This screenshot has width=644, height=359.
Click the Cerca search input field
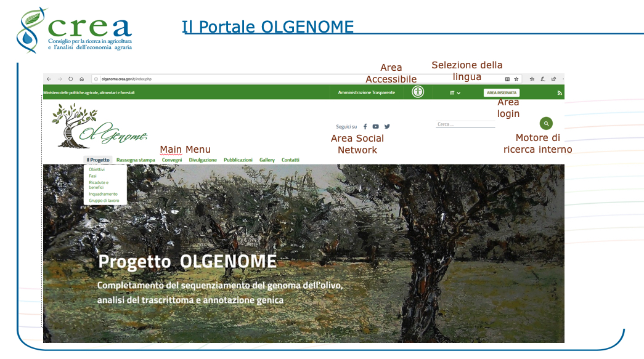pos(465,124)
